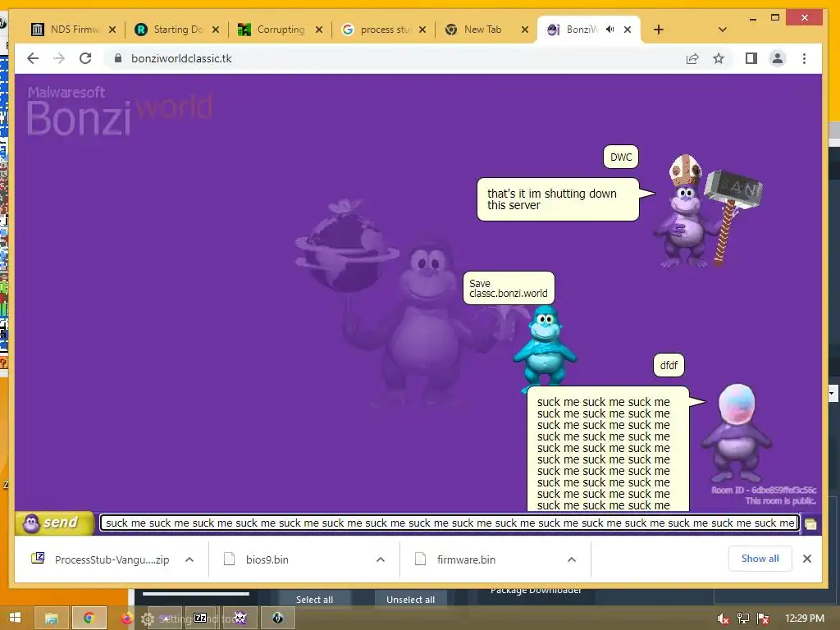Viewport: 840px width, 630px height.
Task: Open the Windows Start menu
Action: click(x=15, y=619)
